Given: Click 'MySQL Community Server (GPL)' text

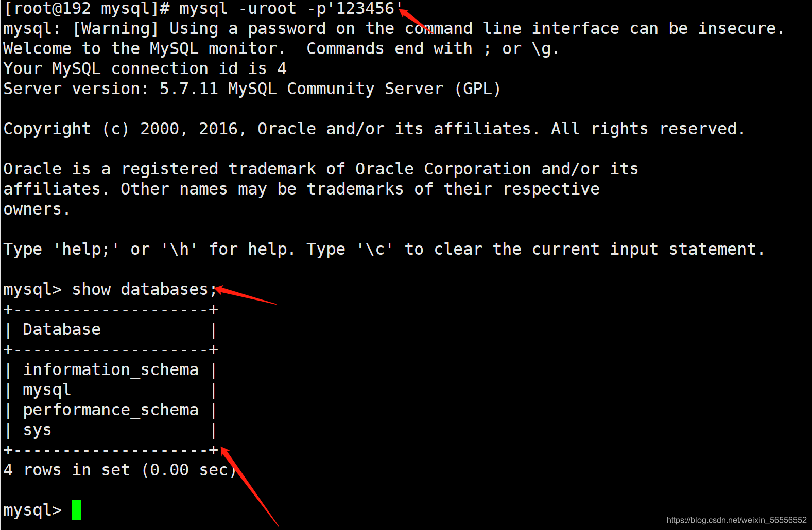Looking at the screenshot, I should click(x=364, y=89).
